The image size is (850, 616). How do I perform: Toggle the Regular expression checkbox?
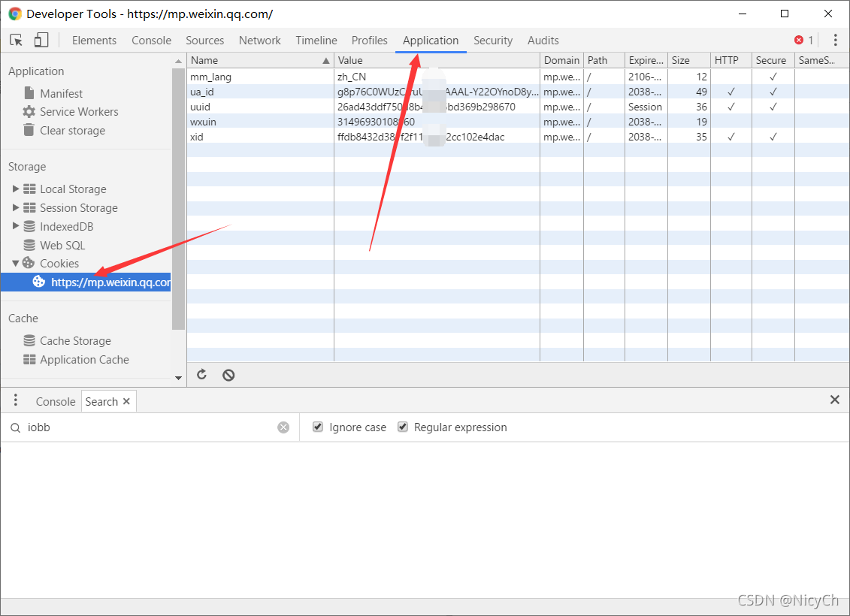click(402, 427)
